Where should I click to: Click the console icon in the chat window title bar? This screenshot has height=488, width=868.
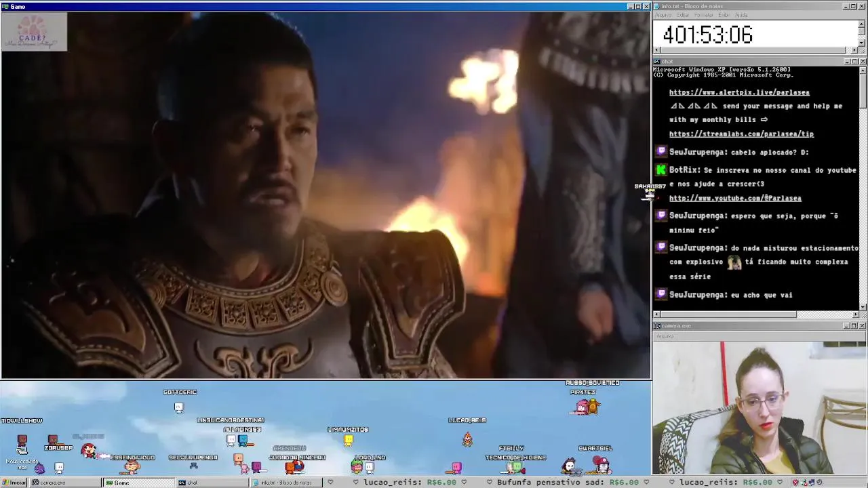(x=657, y=62)
